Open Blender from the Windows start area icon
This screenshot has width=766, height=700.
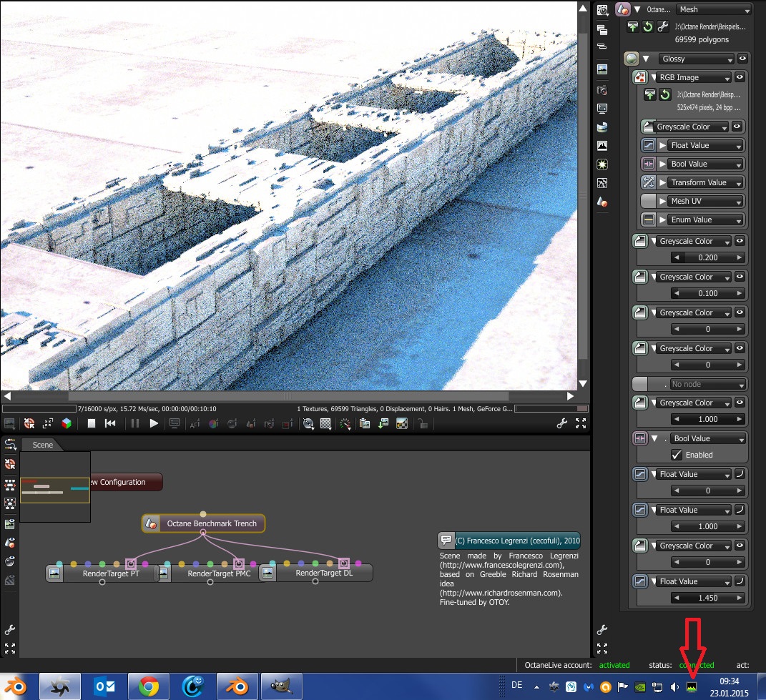tap(16, 687)
